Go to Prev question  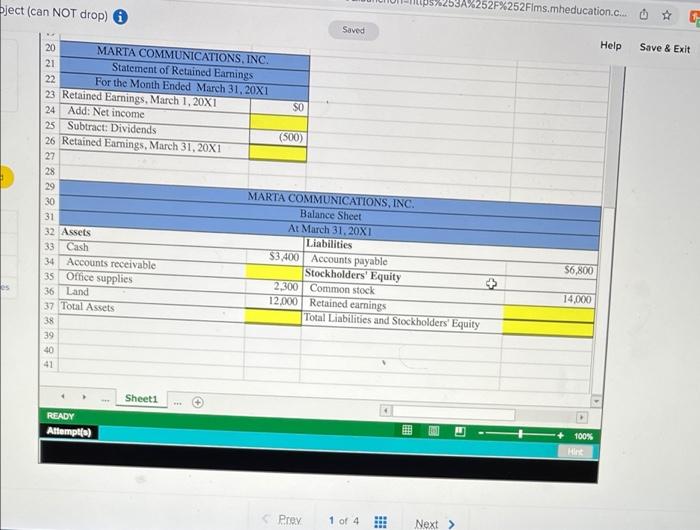click(284, 520)
